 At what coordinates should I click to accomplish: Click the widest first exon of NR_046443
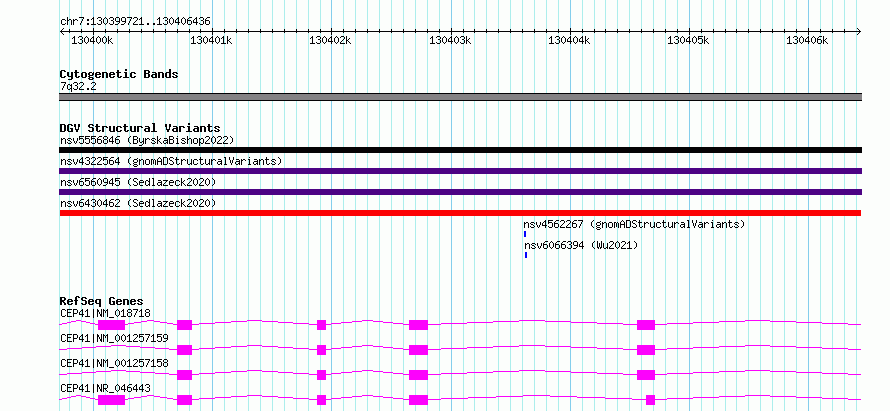point(111,400)
